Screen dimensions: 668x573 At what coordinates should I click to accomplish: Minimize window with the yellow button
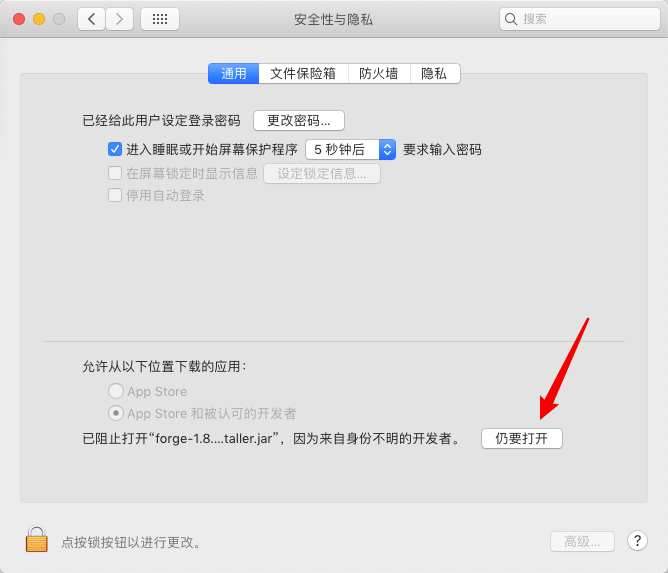point(39,19)
